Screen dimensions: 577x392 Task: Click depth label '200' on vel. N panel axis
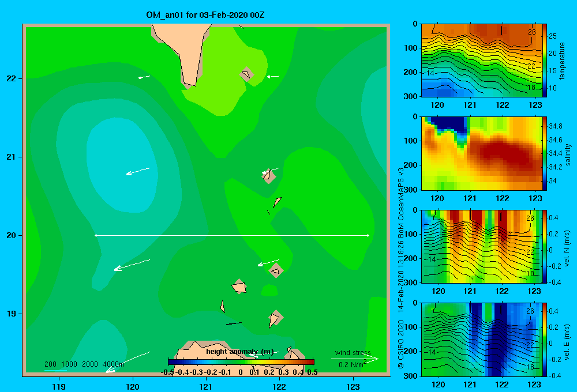(x=411, y=258)
